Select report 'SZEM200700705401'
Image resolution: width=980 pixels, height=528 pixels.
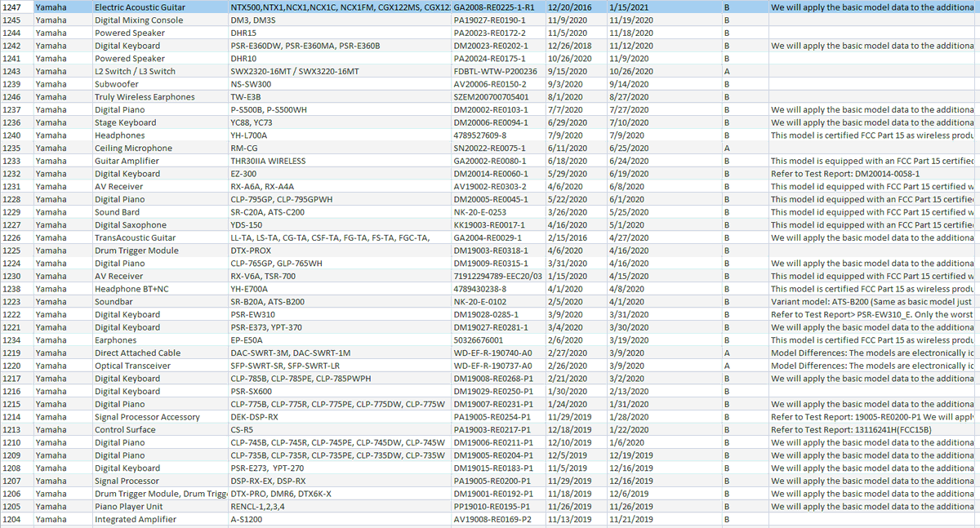[x=498, y=96]
